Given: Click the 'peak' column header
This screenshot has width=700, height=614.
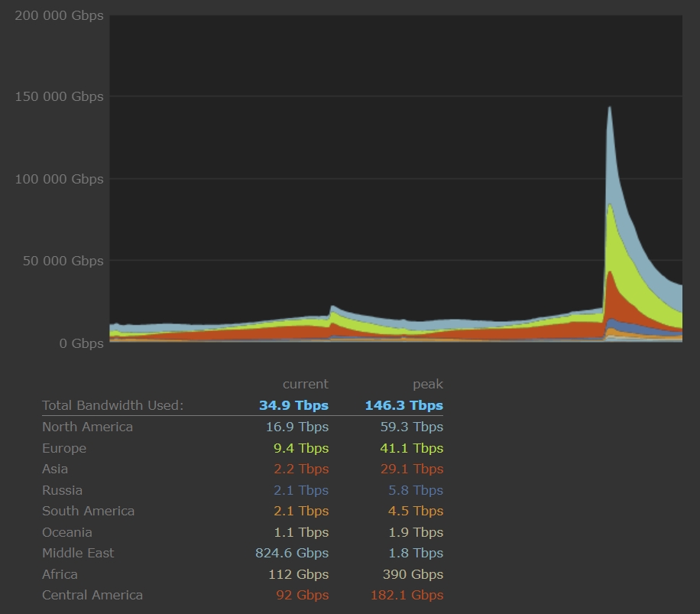Looking at the screenshot, I should point(428,384).
